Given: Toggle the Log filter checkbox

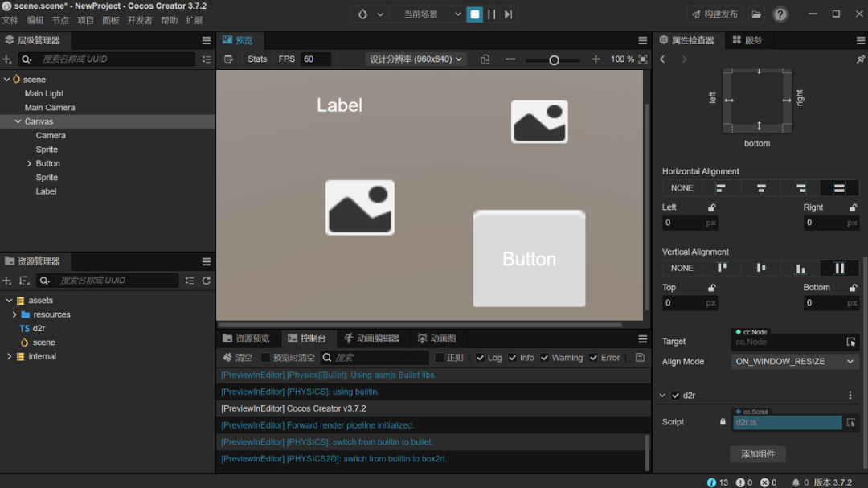Looking at the screenshot, I should [481, 358].
